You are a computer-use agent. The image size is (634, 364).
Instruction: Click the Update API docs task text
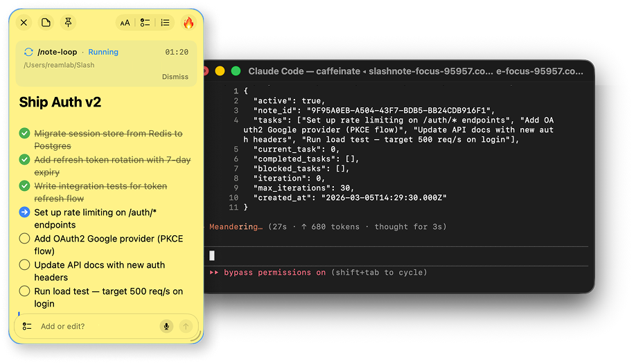click(100, 271)
